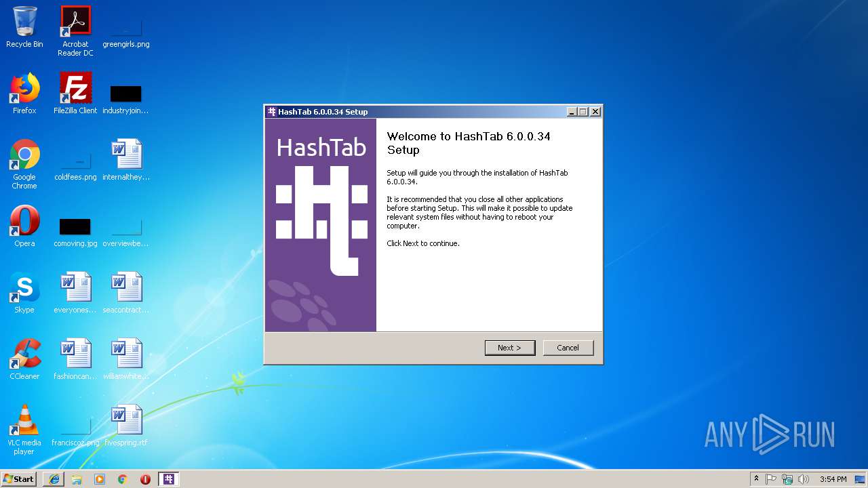This screenshot has width=868, height=488.
Task: Open fashioncan Word document
Action: [x=75, y=359]
